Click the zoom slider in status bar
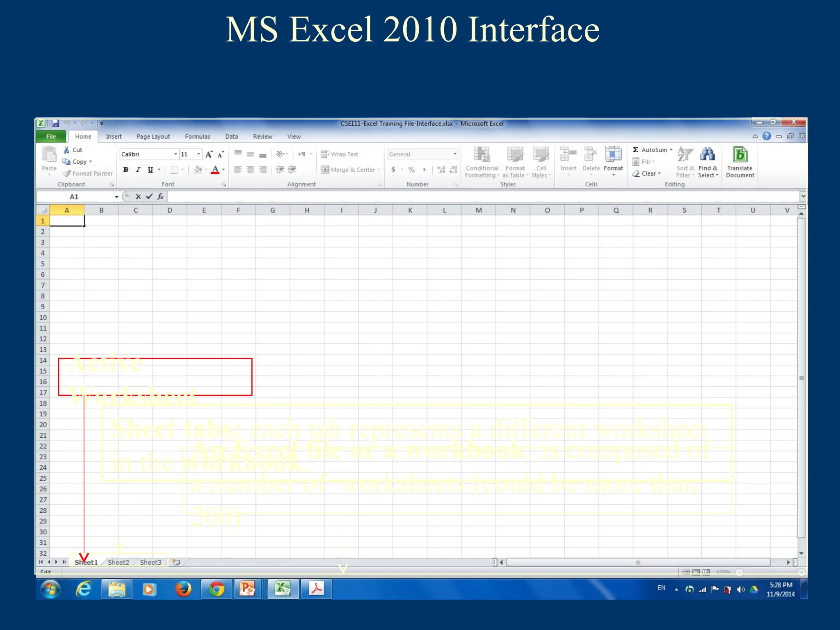This screenshot has height=630, width=840. (x=769, y=572)
